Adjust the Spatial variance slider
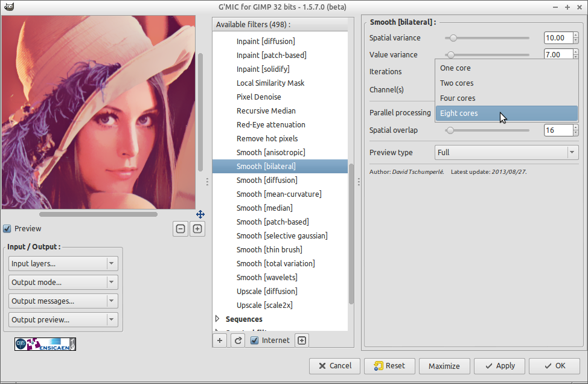This screenshot has height=384, width=588. click(487, 38)
